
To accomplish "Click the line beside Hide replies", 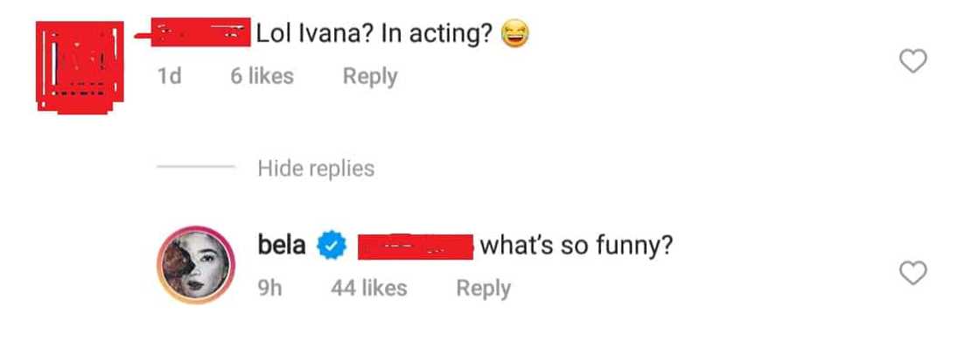I will point(195,168).
